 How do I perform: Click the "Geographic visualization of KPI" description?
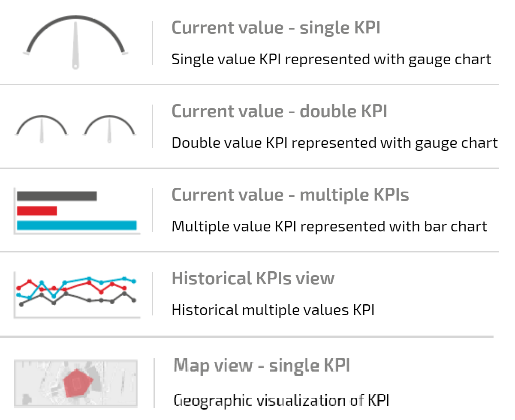281,400
